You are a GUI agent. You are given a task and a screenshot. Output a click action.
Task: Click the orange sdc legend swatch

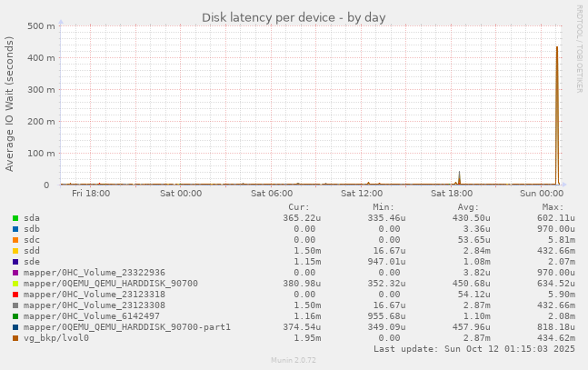tap(15, 240)
